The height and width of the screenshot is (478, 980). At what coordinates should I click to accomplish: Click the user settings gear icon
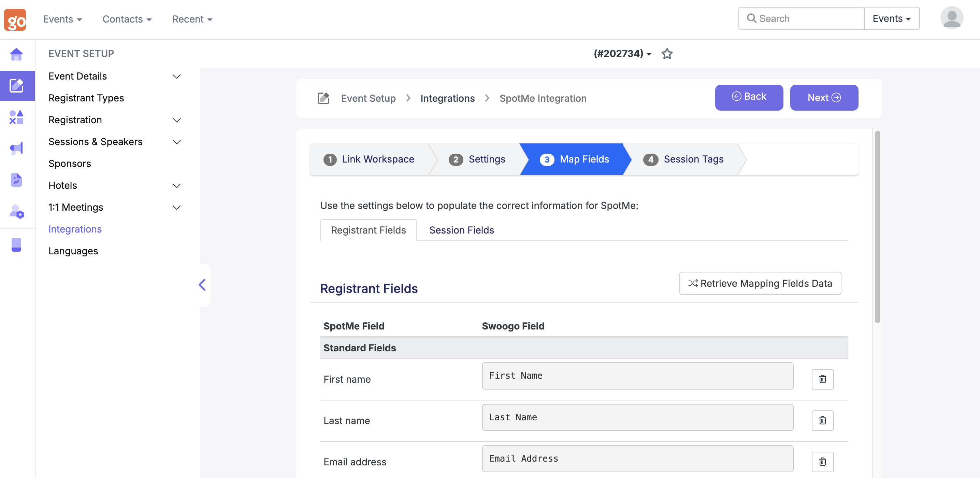click(x=16, y=212)
